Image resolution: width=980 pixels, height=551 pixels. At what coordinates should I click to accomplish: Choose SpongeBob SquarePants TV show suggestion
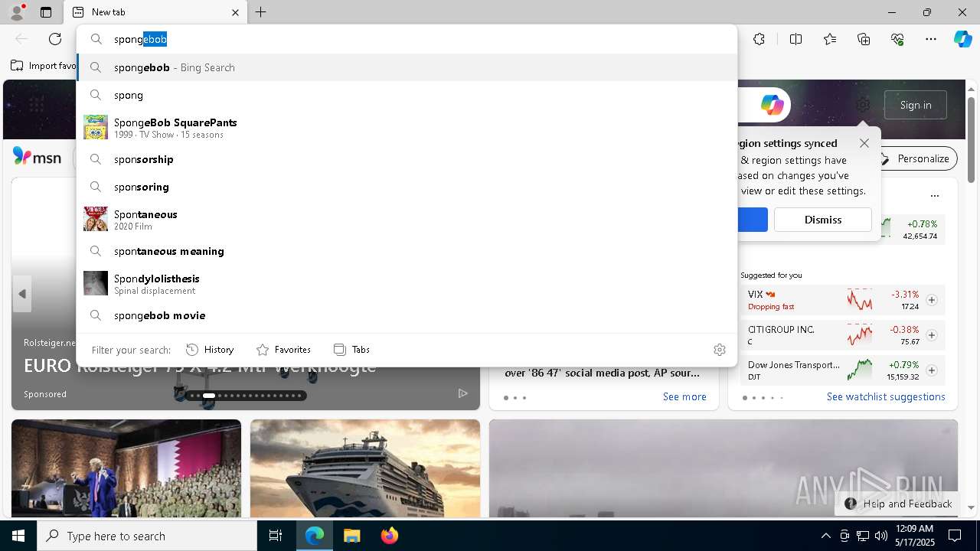(407, 128)
